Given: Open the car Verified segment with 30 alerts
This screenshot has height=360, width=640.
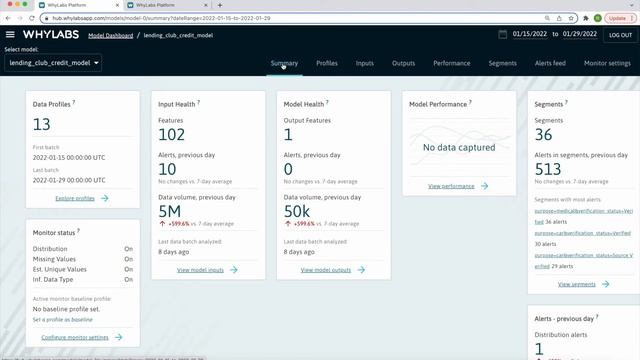Looking at the screenshot, I should point(582,233).
